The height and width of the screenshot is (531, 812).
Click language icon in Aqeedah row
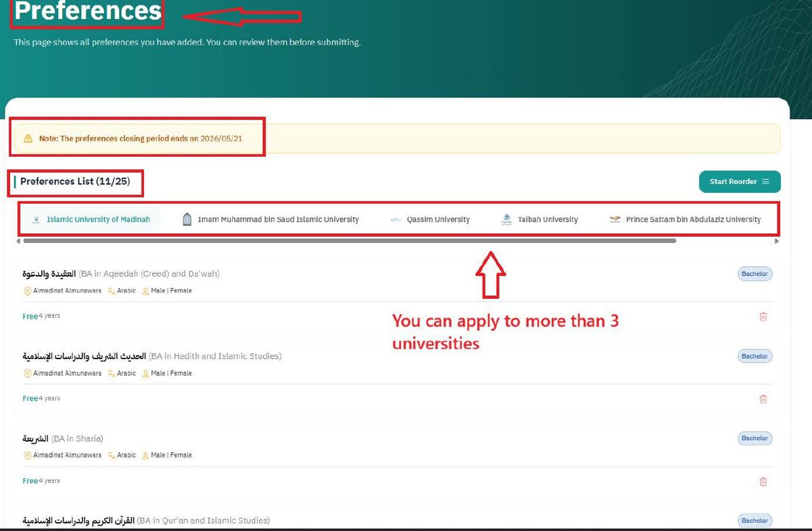coord(112,291)
